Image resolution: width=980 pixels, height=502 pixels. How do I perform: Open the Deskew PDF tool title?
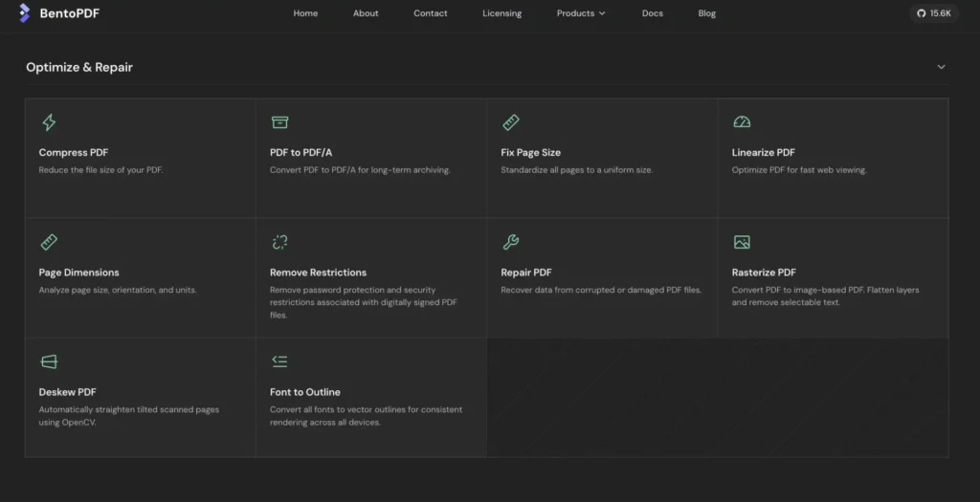click(68, 392)
